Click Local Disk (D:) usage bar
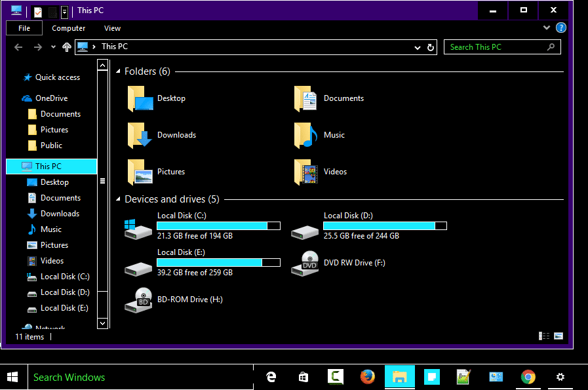 pos(385,225)
